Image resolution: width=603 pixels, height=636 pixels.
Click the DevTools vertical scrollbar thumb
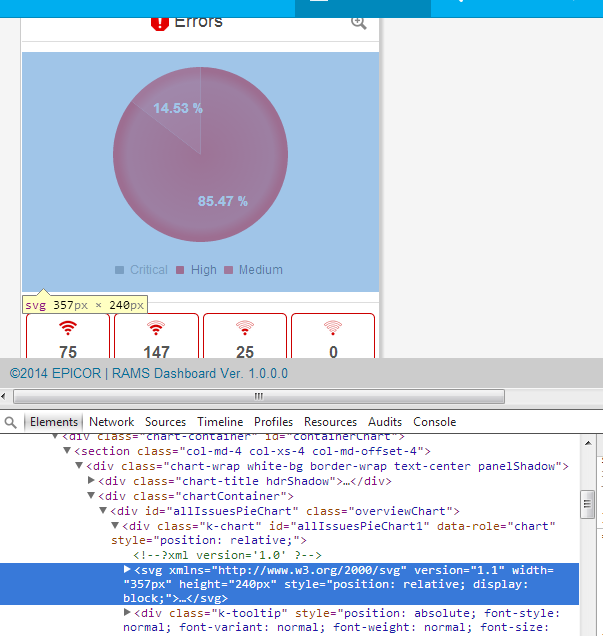point(588,504)
